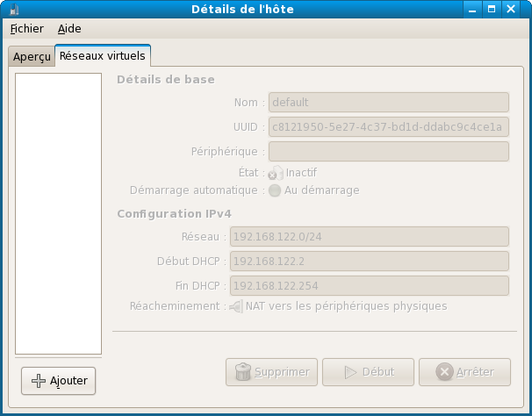Open the Fichier menu
The height and width of the screenshot is (416, 532).
pos(27,28)
